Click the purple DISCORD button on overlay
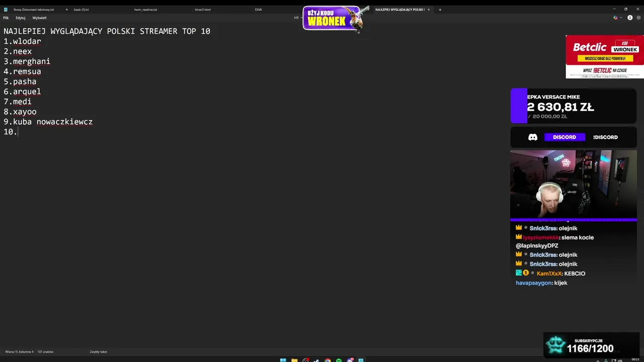The width and height of the screenshot is (644, 362). tap(565, 137)
